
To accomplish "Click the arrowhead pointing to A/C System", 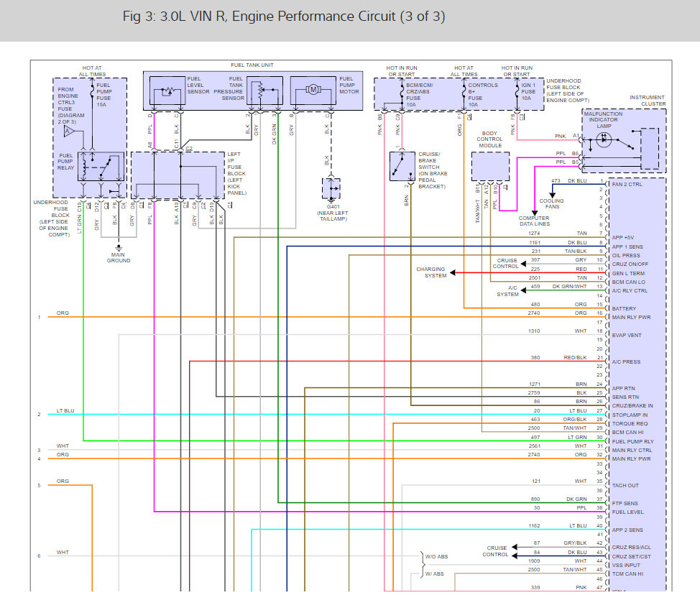I will pos(523,290).
